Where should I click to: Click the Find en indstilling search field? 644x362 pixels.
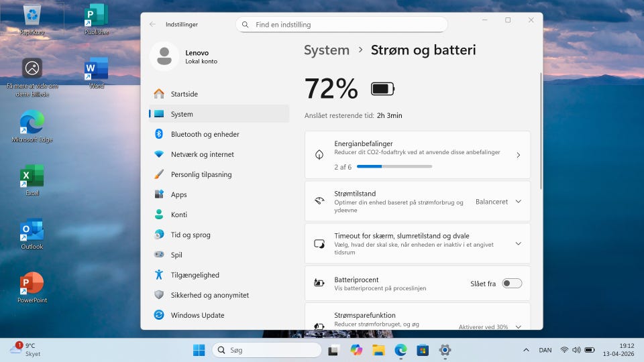[342, 25]
